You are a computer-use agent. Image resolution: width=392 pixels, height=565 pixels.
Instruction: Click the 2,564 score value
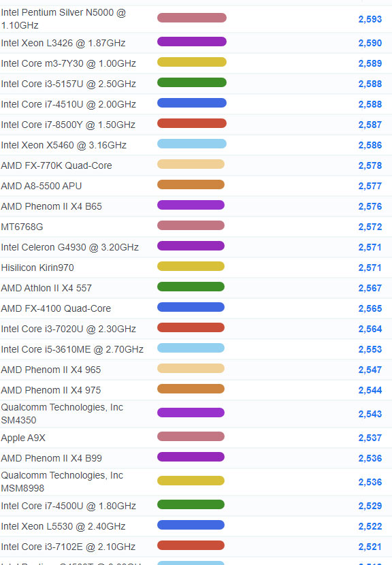[370, 329]
